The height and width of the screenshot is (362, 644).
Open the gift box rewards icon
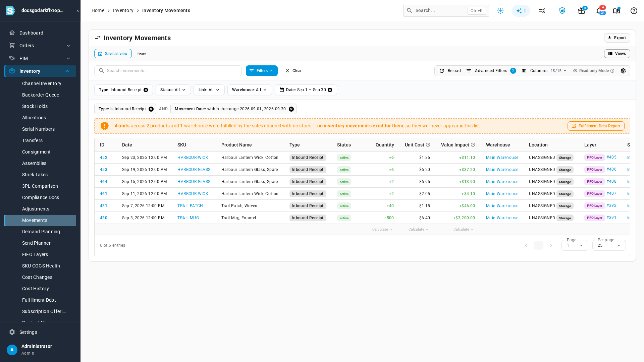pos(581,11)
